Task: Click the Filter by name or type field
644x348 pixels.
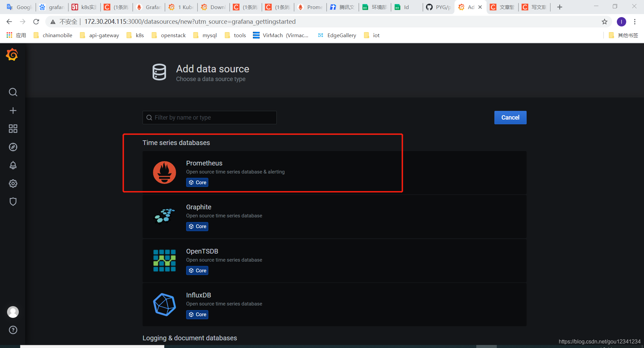Action: [x=210, y=118]
